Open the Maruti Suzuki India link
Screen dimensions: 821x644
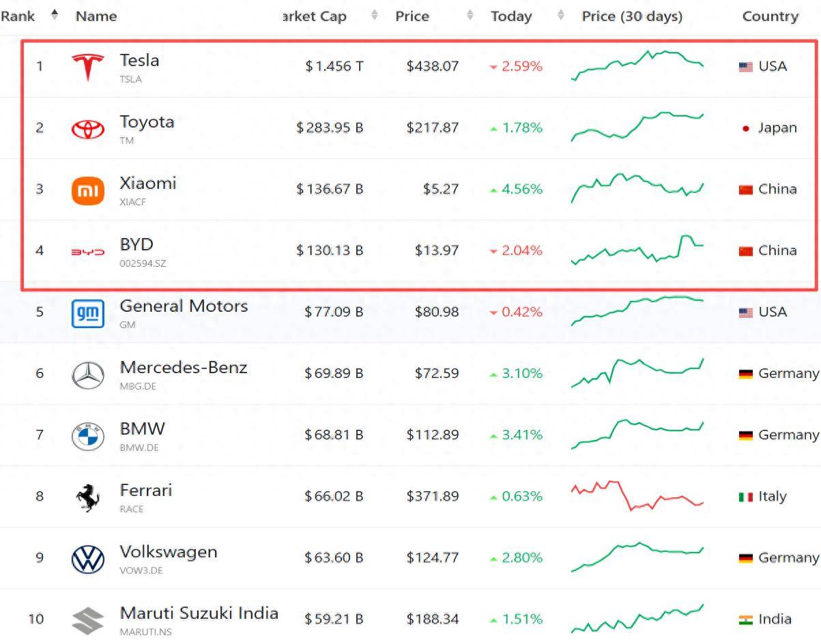point(199,613)
